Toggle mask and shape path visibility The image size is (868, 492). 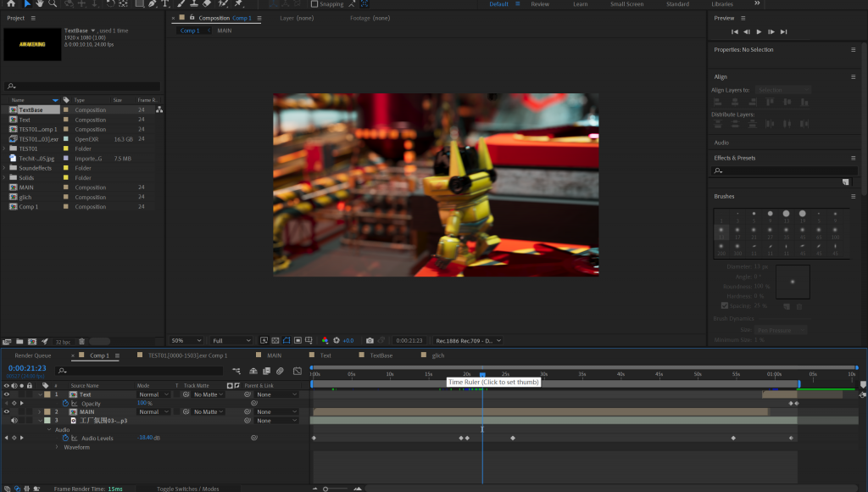pyautogui.click(x=287, y=340)
